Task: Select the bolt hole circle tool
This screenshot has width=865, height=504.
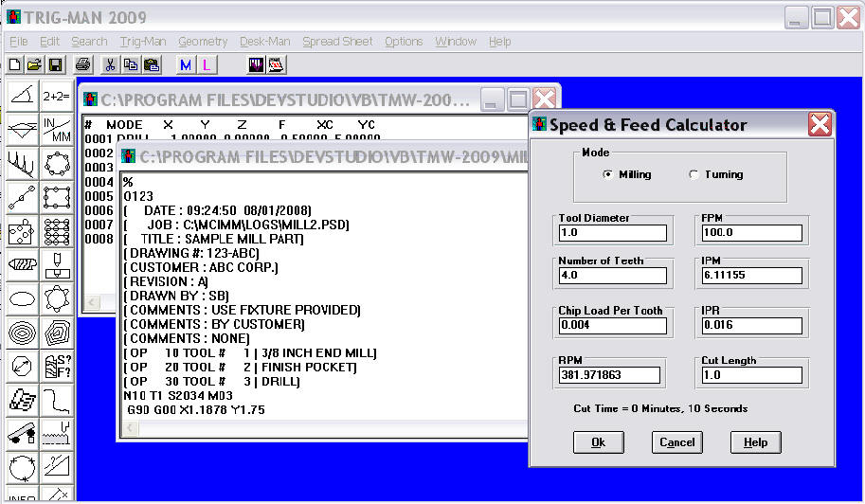Action: point(56,164)
